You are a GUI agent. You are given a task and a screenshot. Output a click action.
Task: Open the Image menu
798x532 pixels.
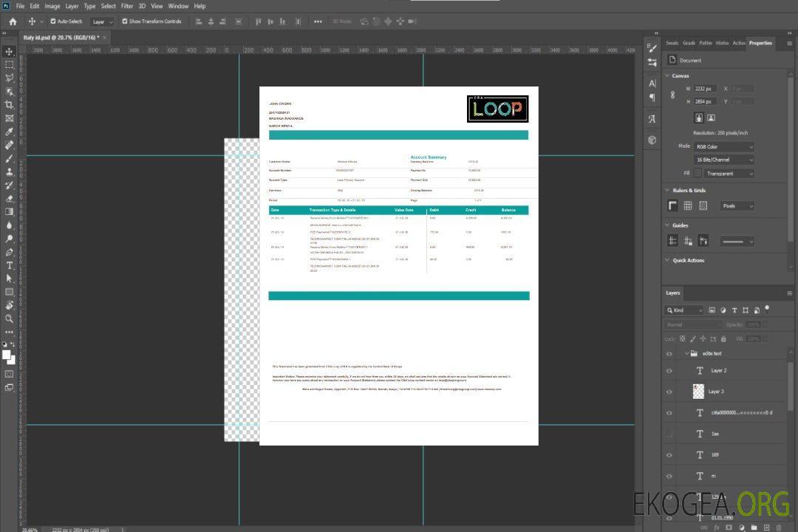point(52,6)
